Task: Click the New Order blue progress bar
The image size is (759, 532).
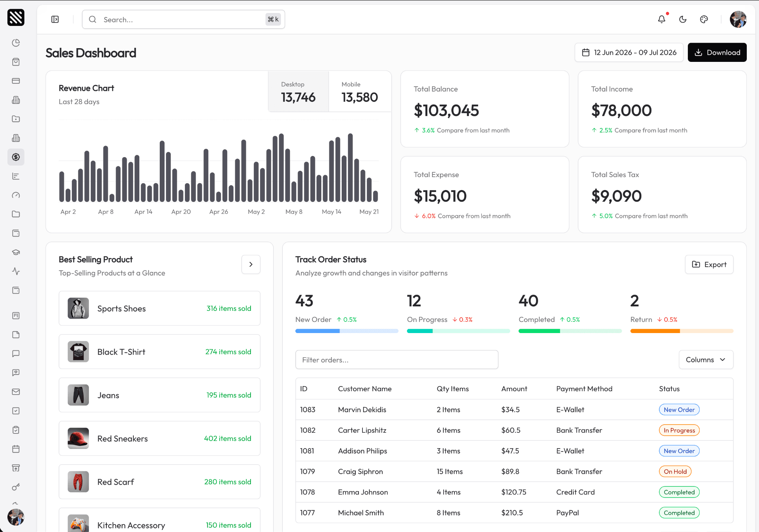Action: point(347,331)
